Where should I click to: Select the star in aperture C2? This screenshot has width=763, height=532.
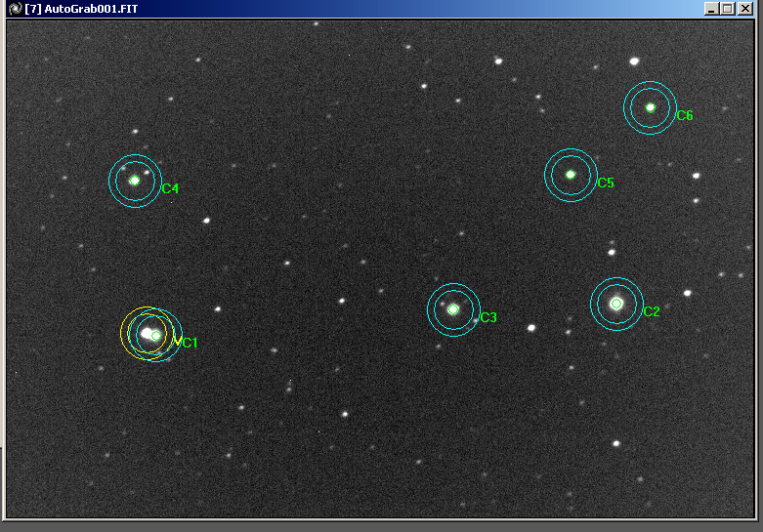616,304
